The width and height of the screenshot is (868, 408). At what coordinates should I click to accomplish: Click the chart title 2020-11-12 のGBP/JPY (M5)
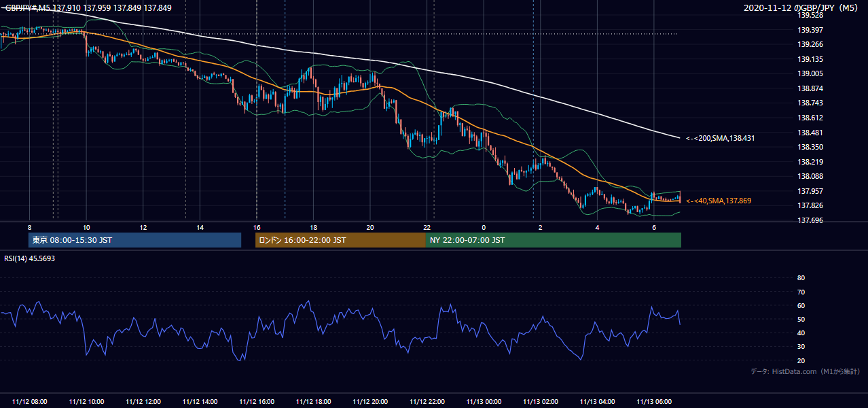point(802,8)
